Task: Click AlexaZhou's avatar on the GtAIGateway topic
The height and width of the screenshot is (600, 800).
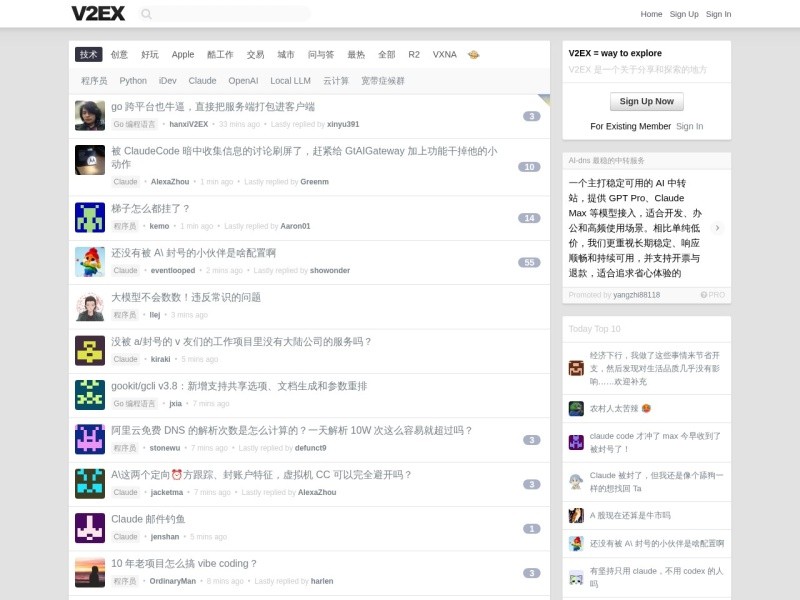Action: (90, 160)
